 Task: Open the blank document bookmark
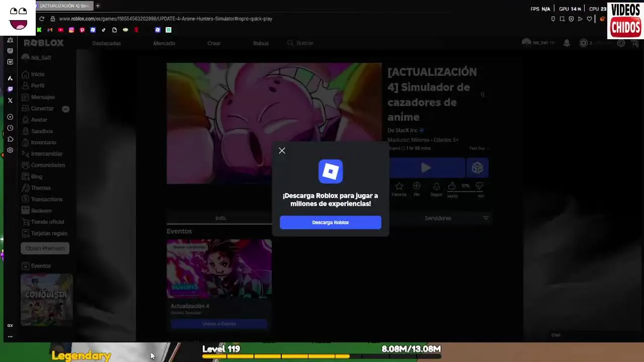click(115, 30)
